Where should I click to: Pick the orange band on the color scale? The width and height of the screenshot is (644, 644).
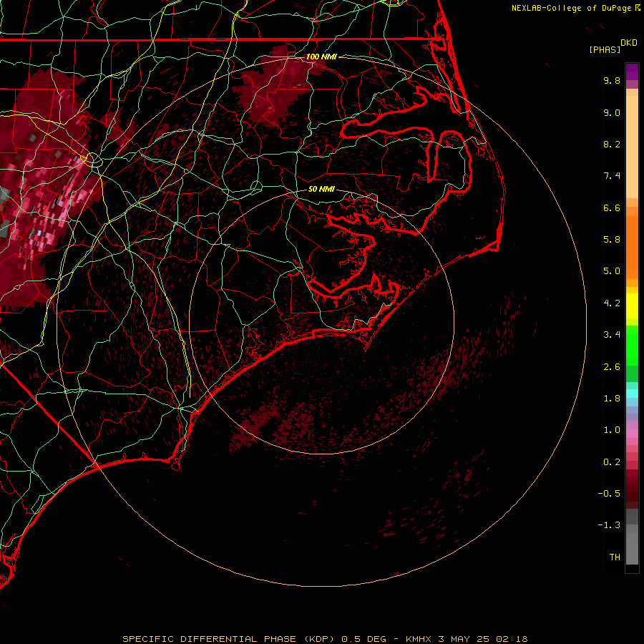pyautogui.click(x=632, y=248)
